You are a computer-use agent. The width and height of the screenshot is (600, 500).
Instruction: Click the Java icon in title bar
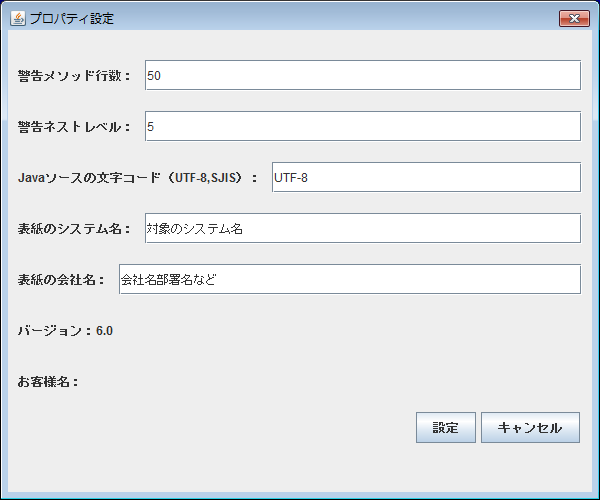coord(18,18)
